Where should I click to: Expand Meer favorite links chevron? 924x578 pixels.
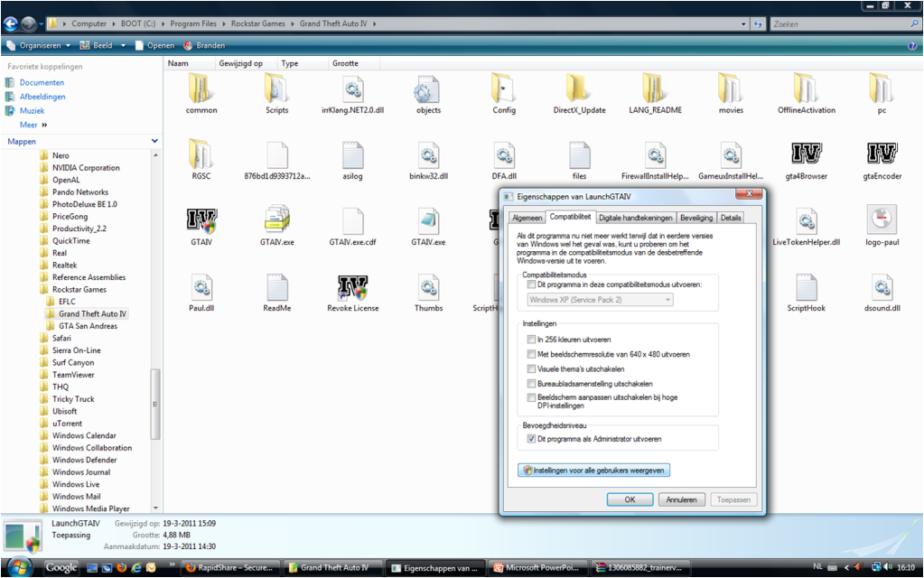[x=44, y=125]
